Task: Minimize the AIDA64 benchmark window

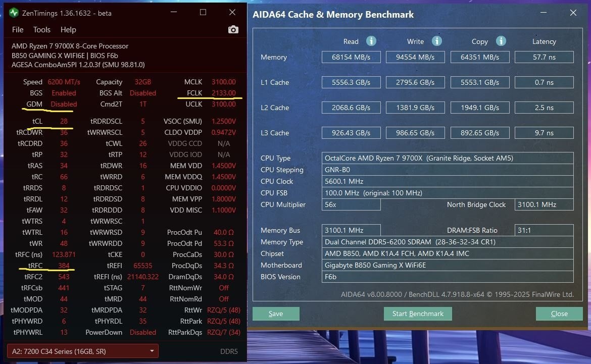Action: coord(543,13)
